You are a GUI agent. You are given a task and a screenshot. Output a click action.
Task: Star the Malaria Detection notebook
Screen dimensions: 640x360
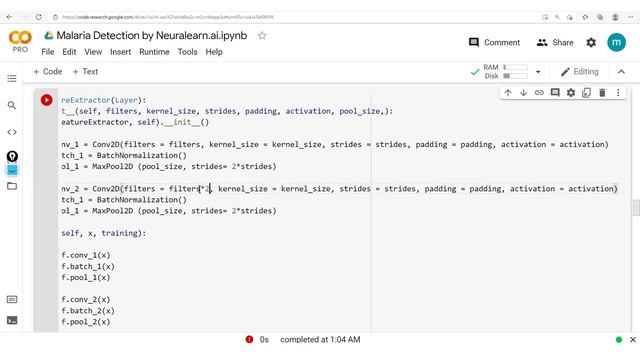click(262, 36)
